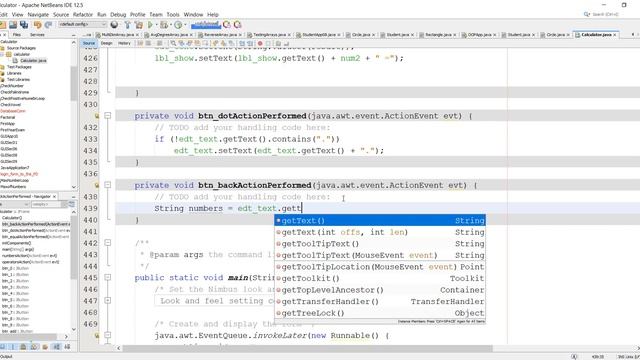Click the browser globe toolbar icon
The width and height of the screenshot is (640, 360).
[x=114, y=25]
